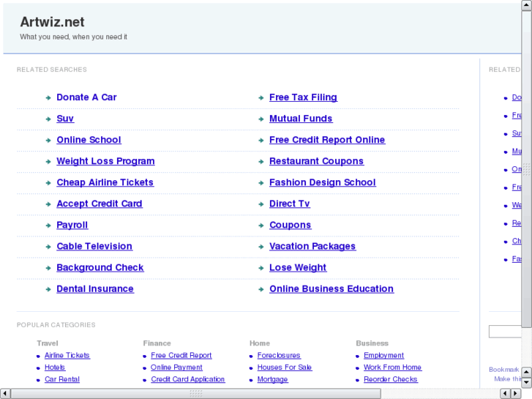Click the horizontal scrollbar right arrow

(x=514, y=393)
